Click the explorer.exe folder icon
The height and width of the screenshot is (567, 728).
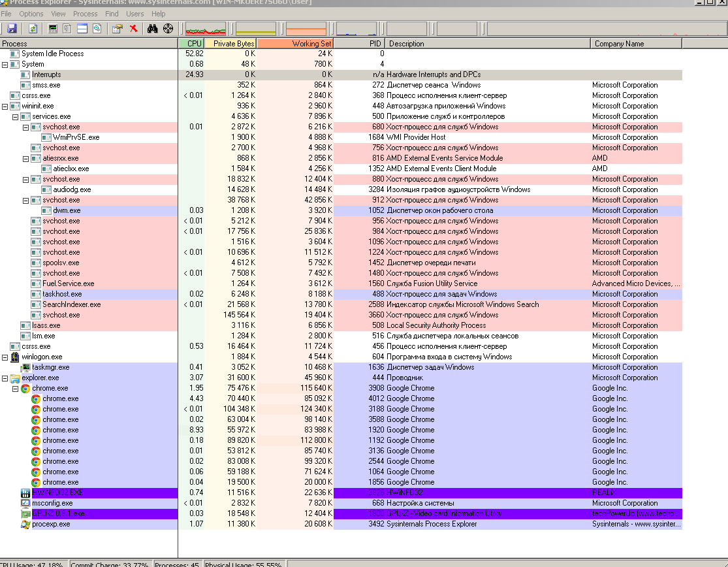click(15, 378)
